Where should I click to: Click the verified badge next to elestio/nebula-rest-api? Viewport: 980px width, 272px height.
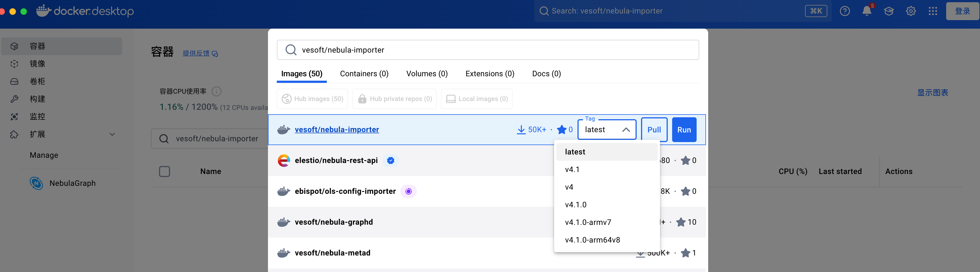coord(391,161)
